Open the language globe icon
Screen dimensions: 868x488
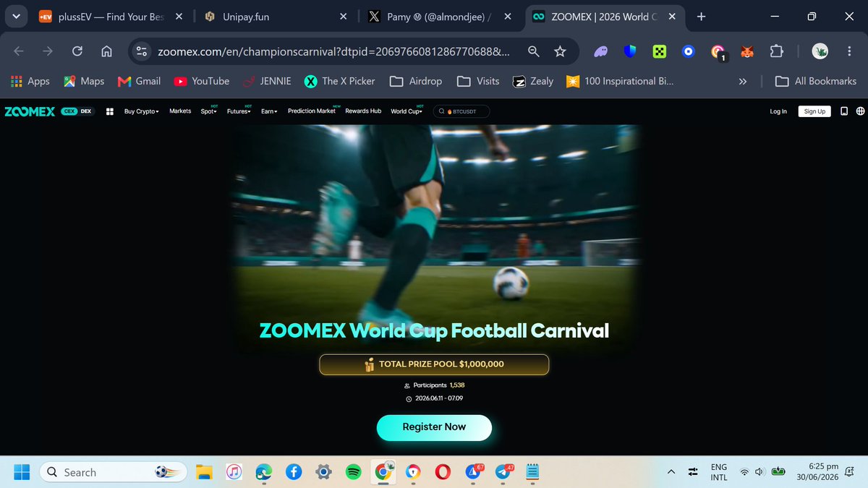(x=860, y=111)
